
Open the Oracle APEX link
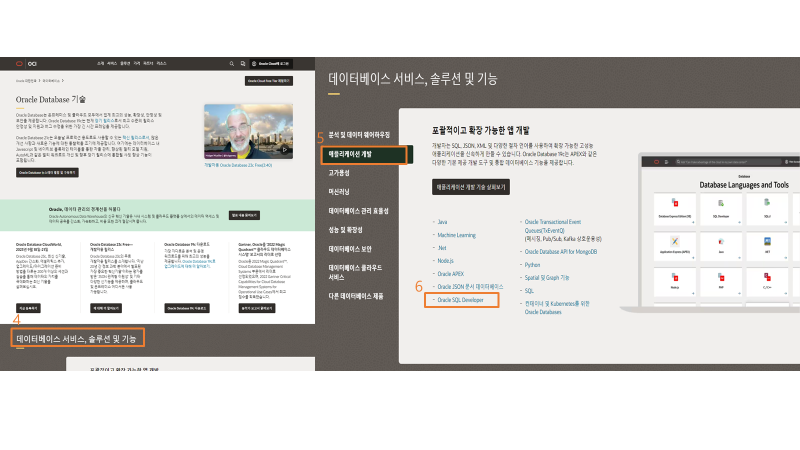(x=451, y=274)
